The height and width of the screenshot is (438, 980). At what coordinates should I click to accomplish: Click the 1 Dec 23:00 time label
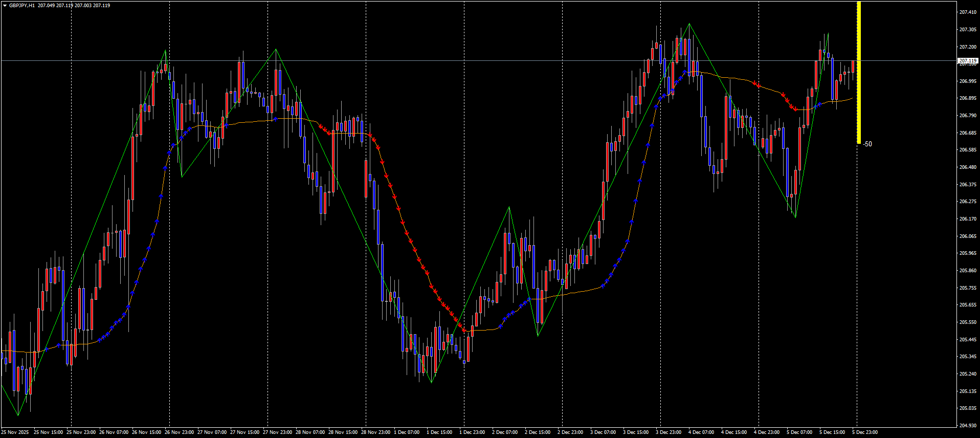point(472,432)
